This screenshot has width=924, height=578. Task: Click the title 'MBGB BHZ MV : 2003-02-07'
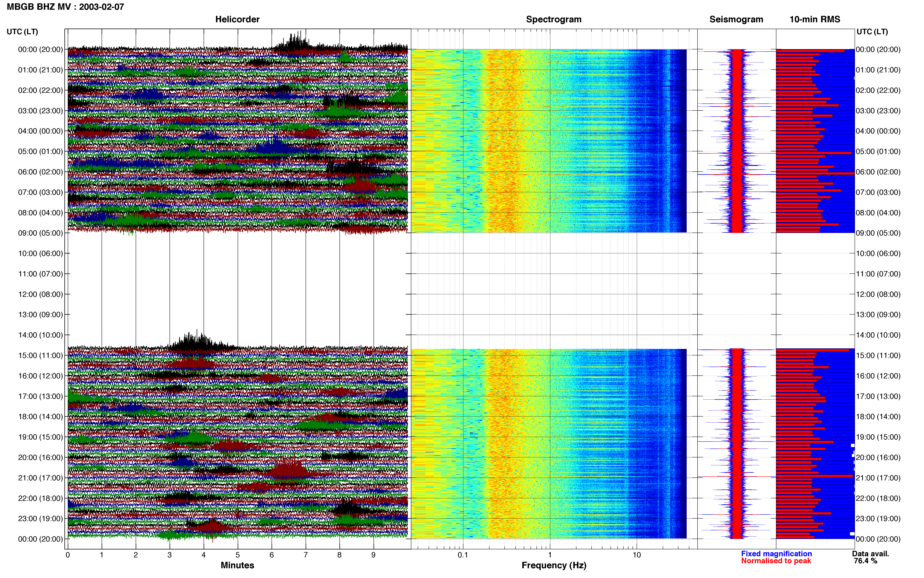click(65, 6)
